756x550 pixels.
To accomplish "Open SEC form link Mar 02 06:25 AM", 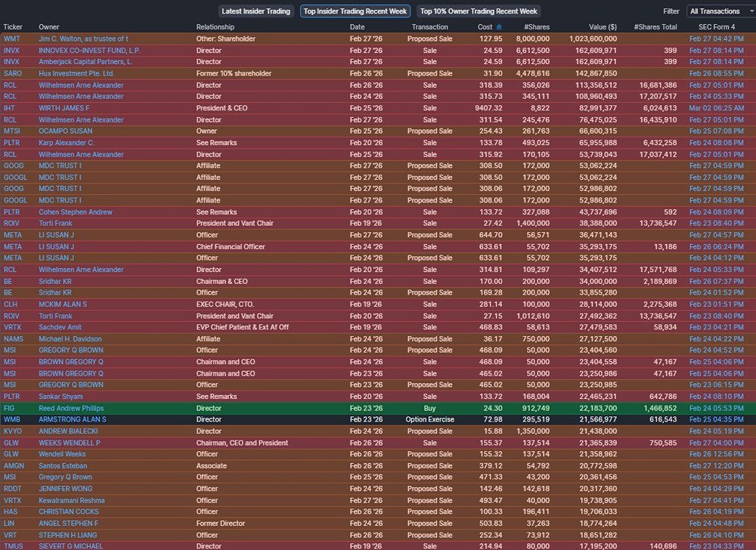I will coord(716,108).
